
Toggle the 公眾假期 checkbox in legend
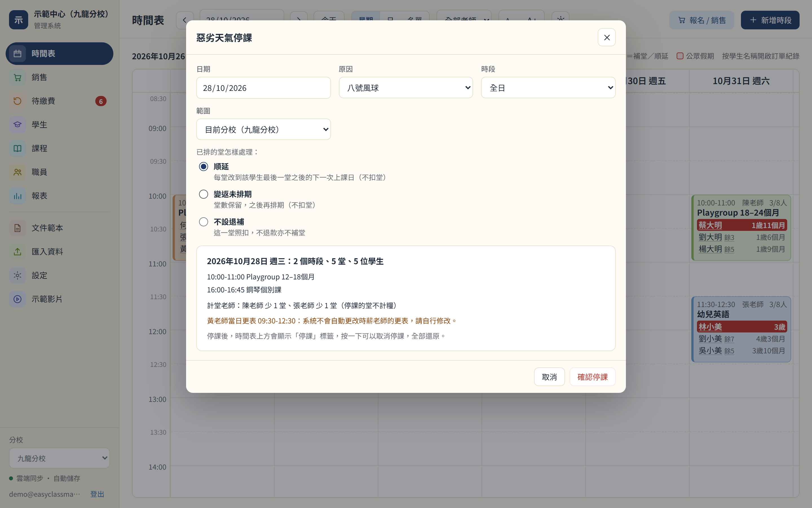(x=680, y=56)
